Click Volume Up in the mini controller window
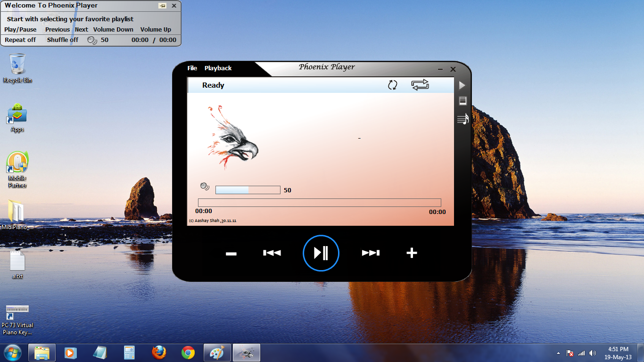 (x=156, y=29)
